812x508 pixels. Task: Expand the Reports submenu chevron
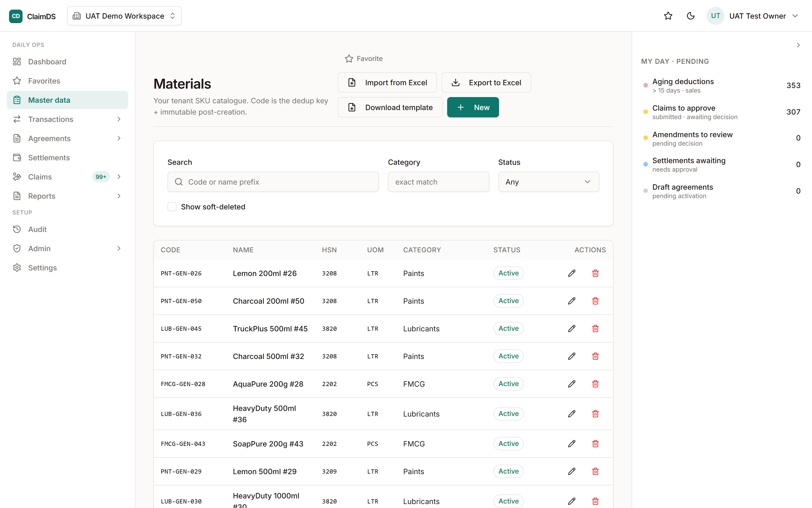tap(119, 196)
